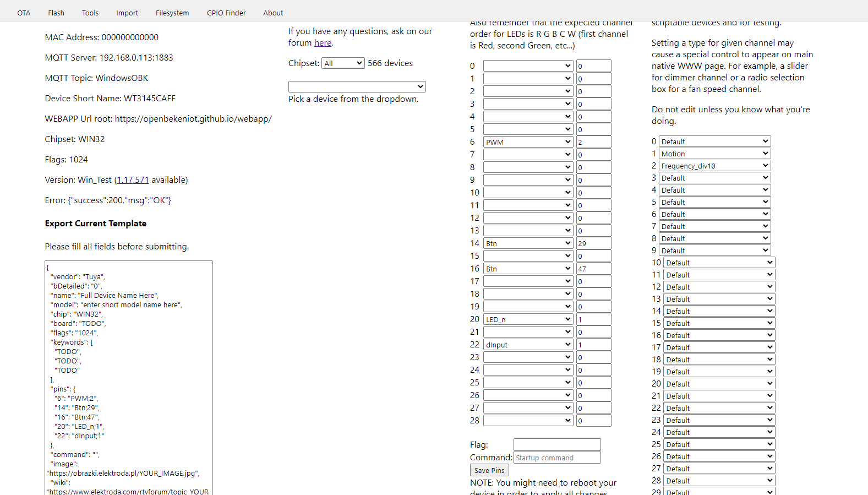Click the 'MQTT Topic: WindowsOBK' text
This screenshot has width=868, height=495.
[97, 78]
